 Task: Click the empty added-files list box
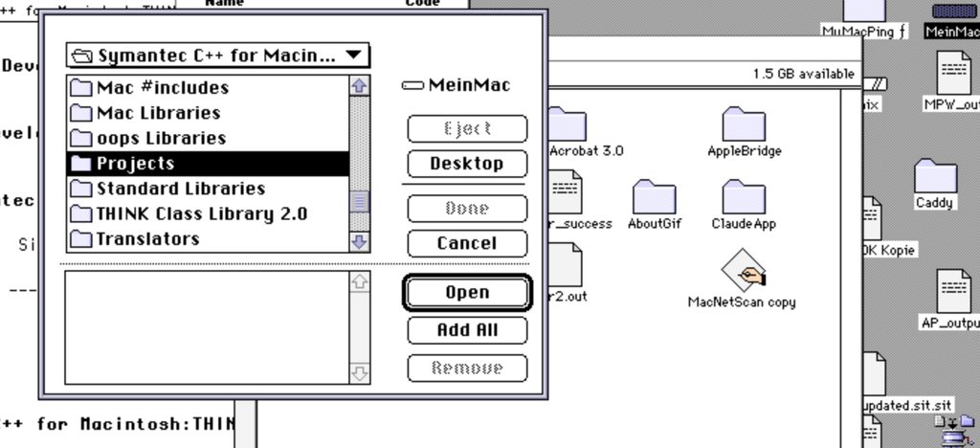208,327
